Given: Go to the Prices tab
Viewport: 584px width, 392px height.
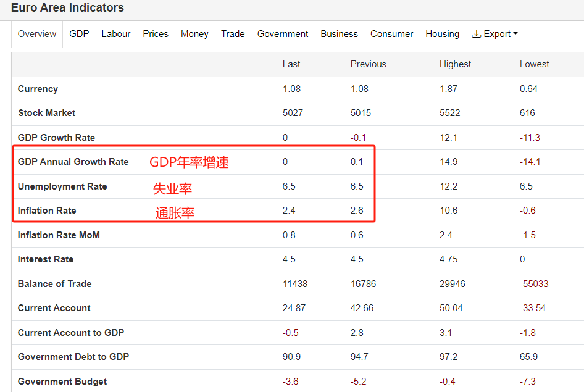Looking at the screenshot, I should click(156, 34).
